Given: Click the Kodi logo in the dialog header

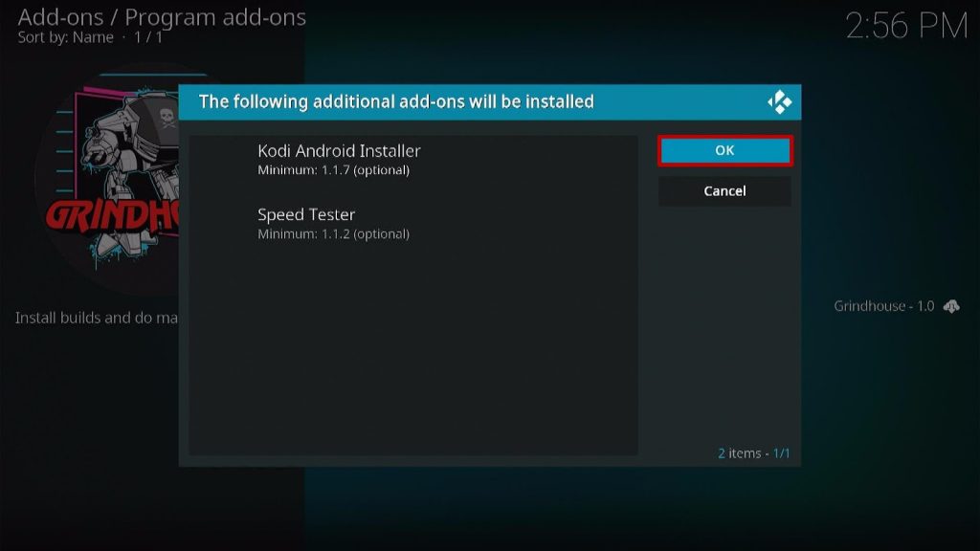Looking at the screenshot, I should coord(779,101).
